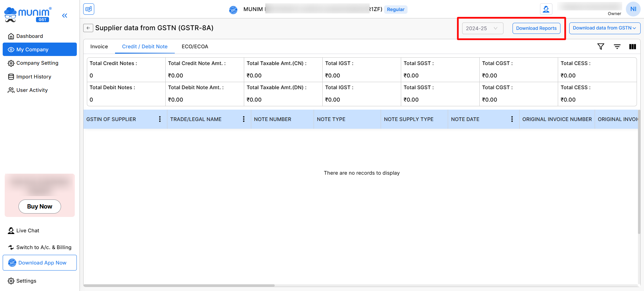Click the horizontal scrollbar at table bottom
Screen dimensions: 644x291
point(179,286)
